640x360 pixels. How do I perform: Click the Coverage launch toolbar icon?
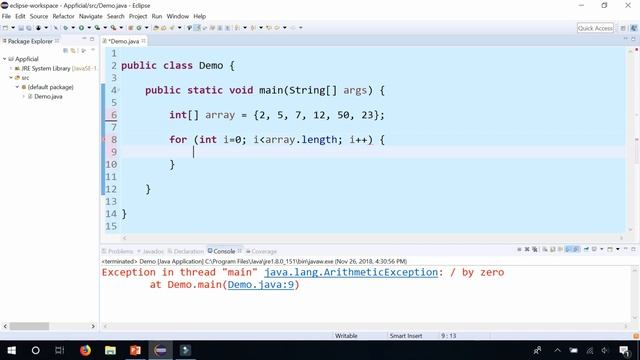(x=97, y=28)
